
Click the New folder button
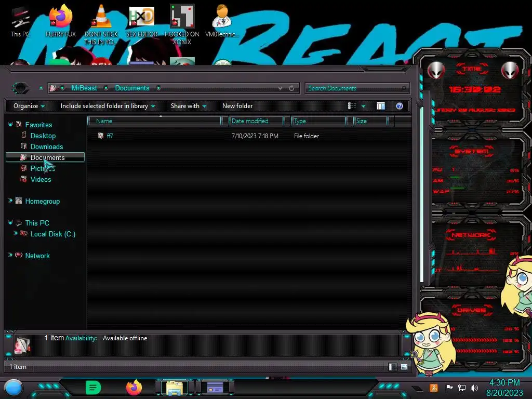(x=237, y=106)
